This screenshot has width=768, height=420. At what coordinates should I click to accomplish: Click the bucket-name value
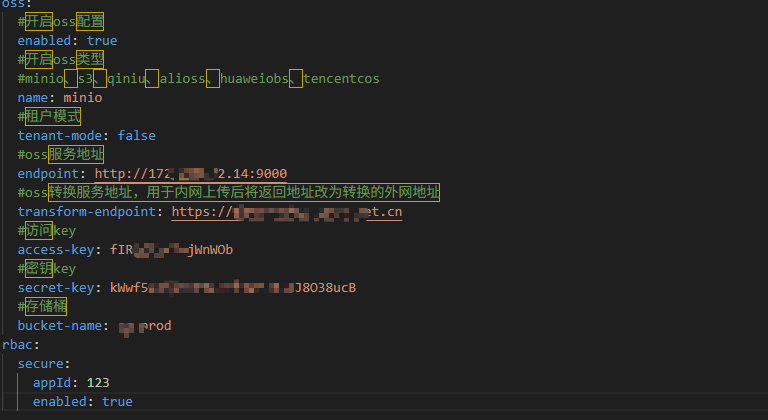[x=145, y=326]
